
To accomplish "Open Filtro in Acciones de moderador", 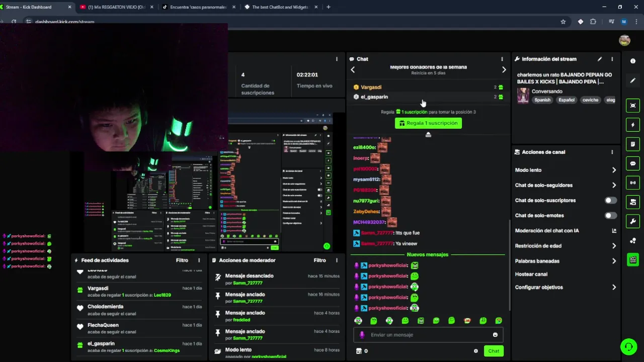I will [x=320, y=260].
